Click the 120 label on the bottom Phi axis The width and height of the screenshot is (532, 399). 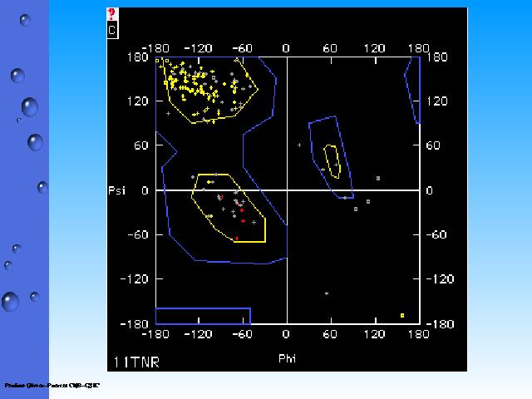coord(374,334)
